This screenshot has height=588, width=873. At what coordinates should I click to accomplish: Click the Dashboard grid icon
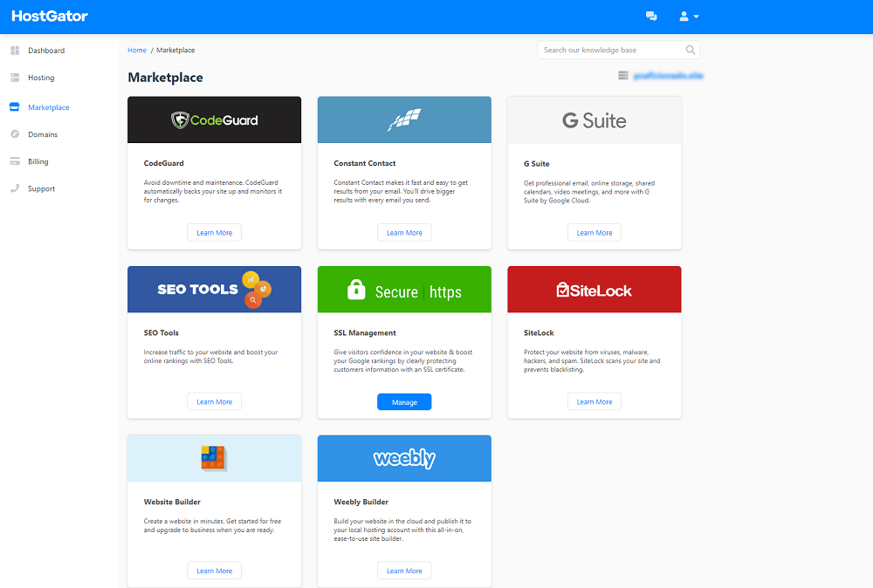click(15, 51)
